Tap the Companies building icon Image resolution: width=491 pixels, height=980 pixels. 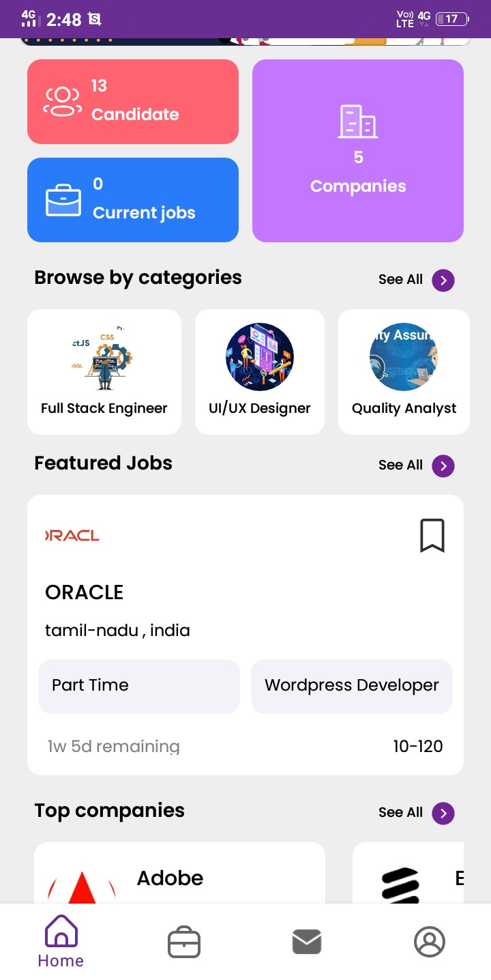pos(358,122)
